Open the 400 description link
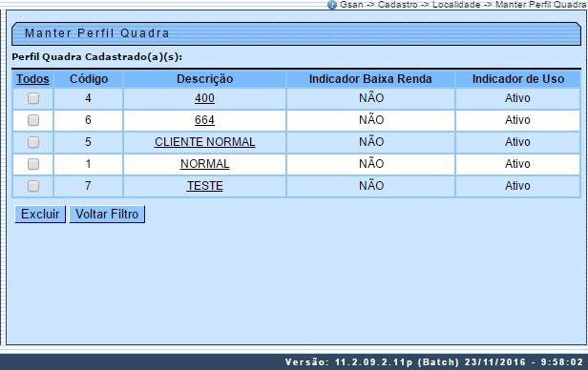The height and width of the screenshot is (370, 588). pyautogui.click(x=204, y=98)
